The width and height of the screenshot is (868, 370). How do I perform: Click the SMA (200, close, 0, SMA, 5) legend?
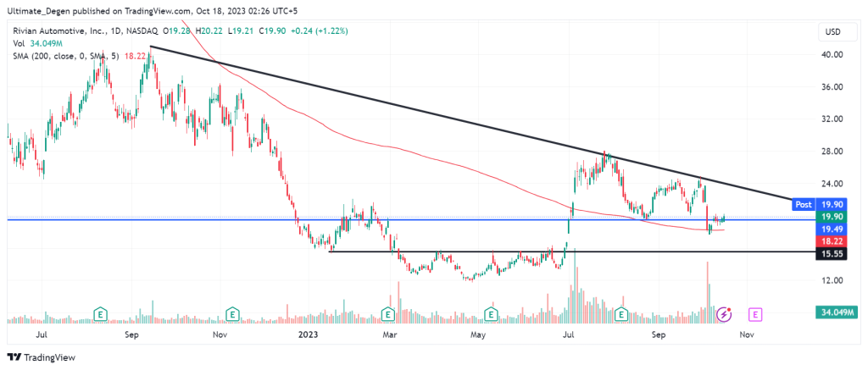(66, 56)
